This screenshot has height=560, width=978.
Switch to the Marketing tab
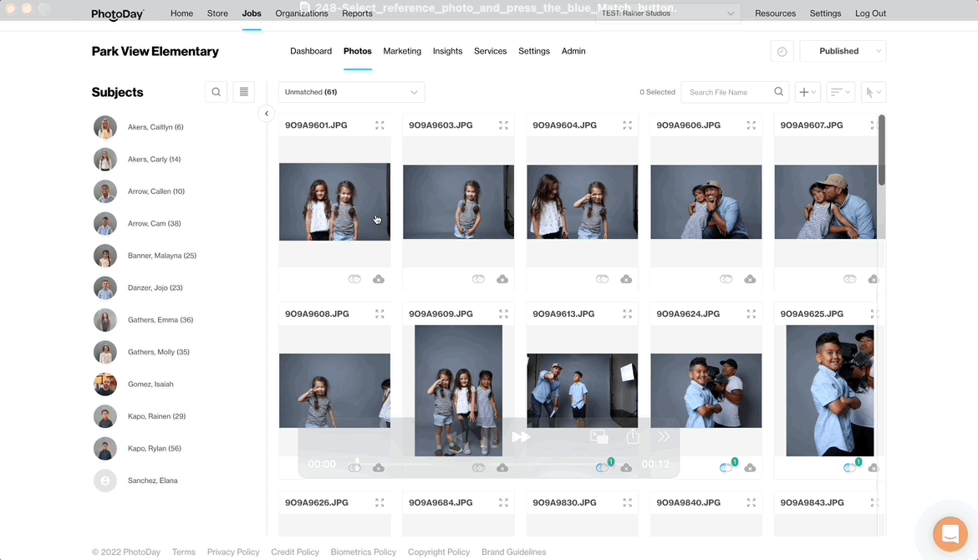pyautogui.click(x=402, y=51)
